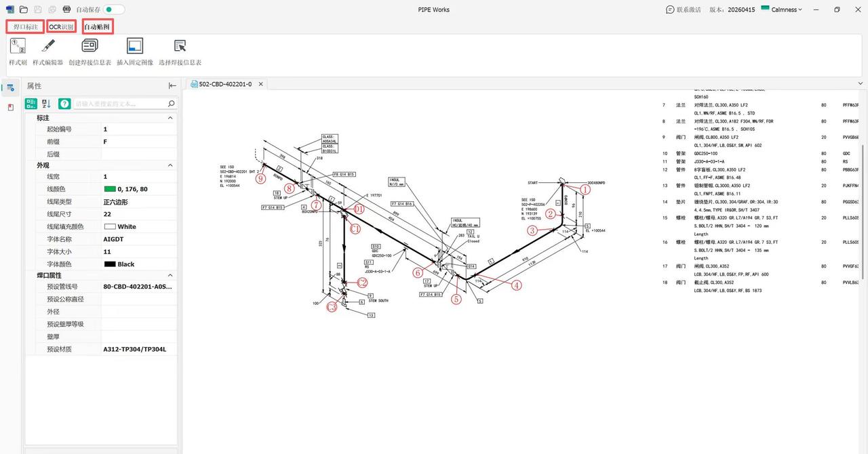Click the 壁厚 property label
Image resolution: width=868 pixels, height=454 pixels.
click(x=54, y=337)
